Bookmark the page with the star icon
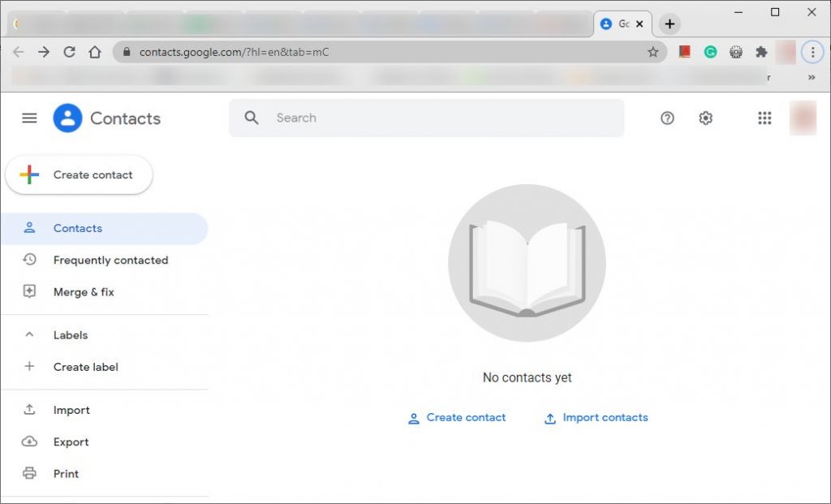The image size is (831, 504). (x=652, y=52)
